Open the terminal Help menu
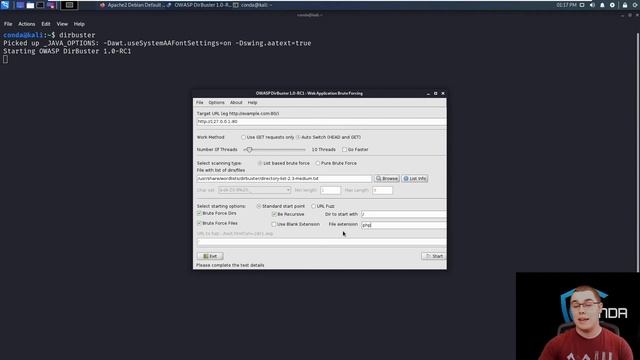Image resolution: width=640 pixels, height=360 pixels. [79, 24]
